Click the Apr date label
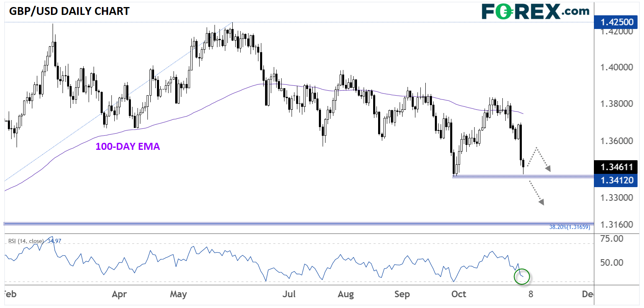 (x=119, y=295)
